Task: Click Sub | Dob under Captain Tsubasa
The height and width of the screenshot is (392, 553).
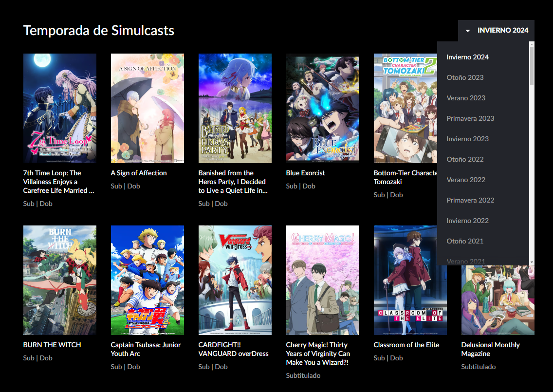Action: pyautogui.click(x=126, y=367)
